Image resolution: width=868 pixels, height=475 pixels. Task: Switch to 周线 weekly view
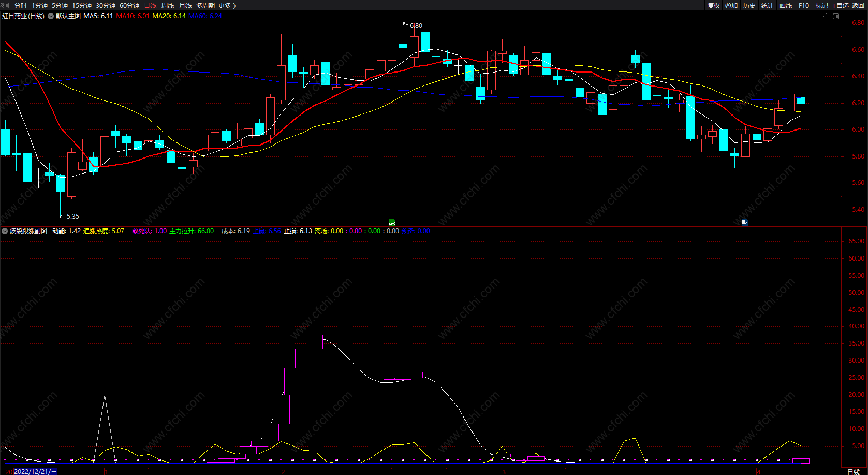(168, 6)
